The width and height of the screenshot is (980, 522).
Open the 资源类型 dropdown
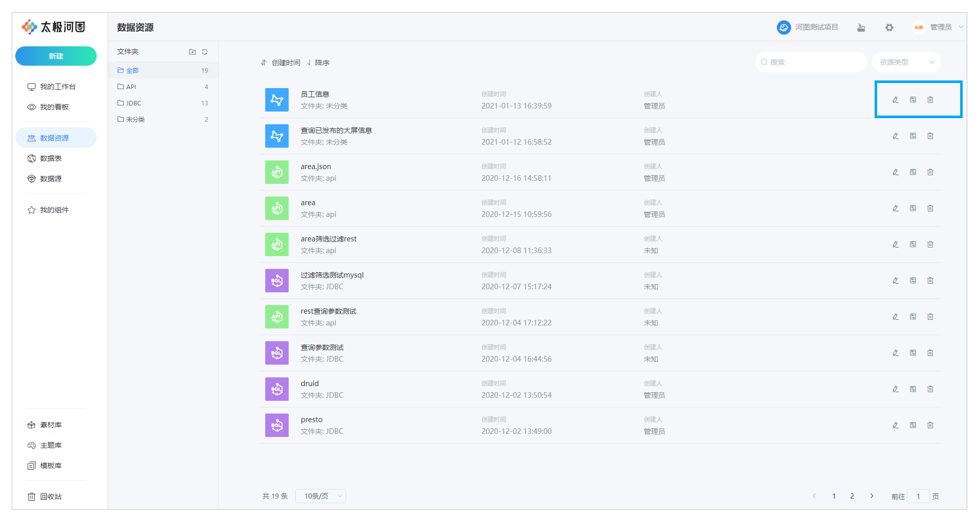click(x=907, y=62)
